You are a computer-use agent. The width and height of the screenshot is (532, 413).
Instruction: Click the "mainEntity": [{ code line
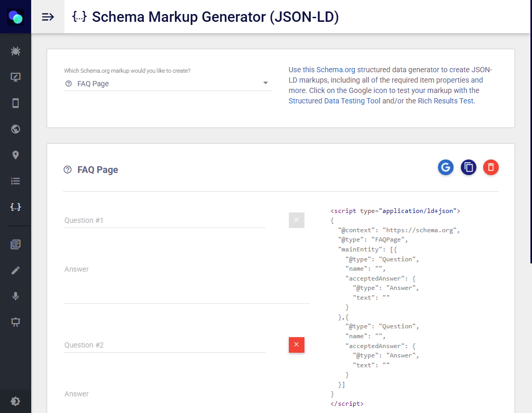point(367,249)
